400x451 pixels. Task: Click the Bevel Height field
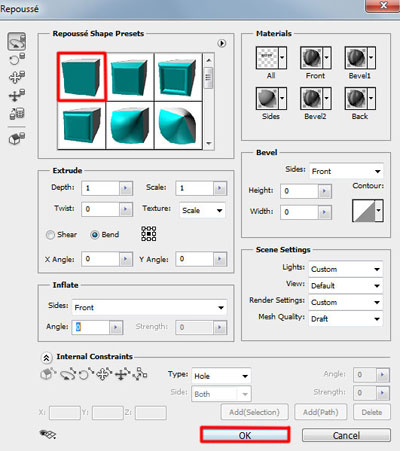point(299,191)
